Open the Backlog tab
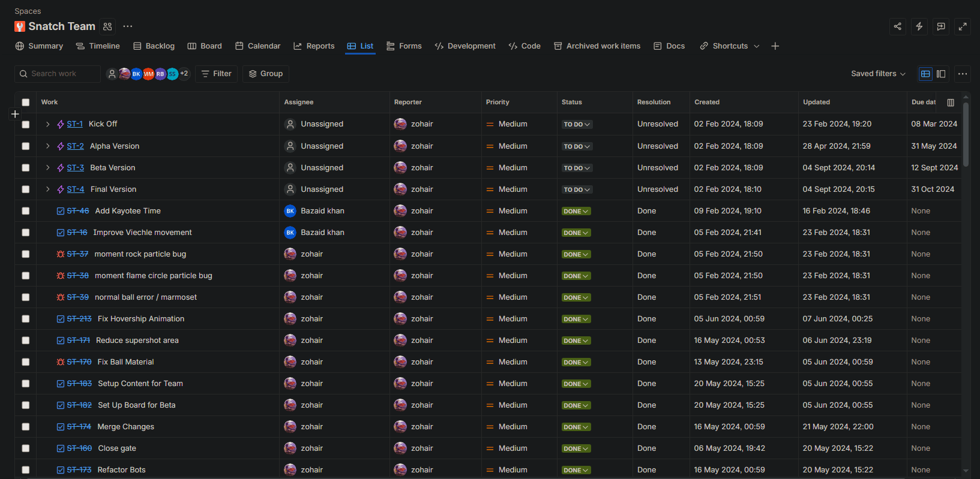The height and width of the screenshot is (479, 980). [x=154, y=46]
